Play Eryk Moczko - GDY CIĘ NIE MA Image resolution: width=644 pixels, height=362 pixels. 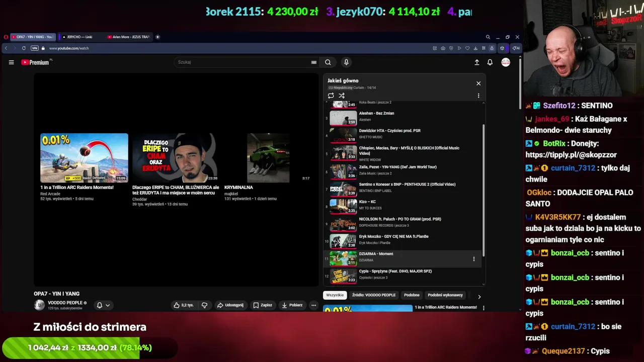tap(403, 241)
